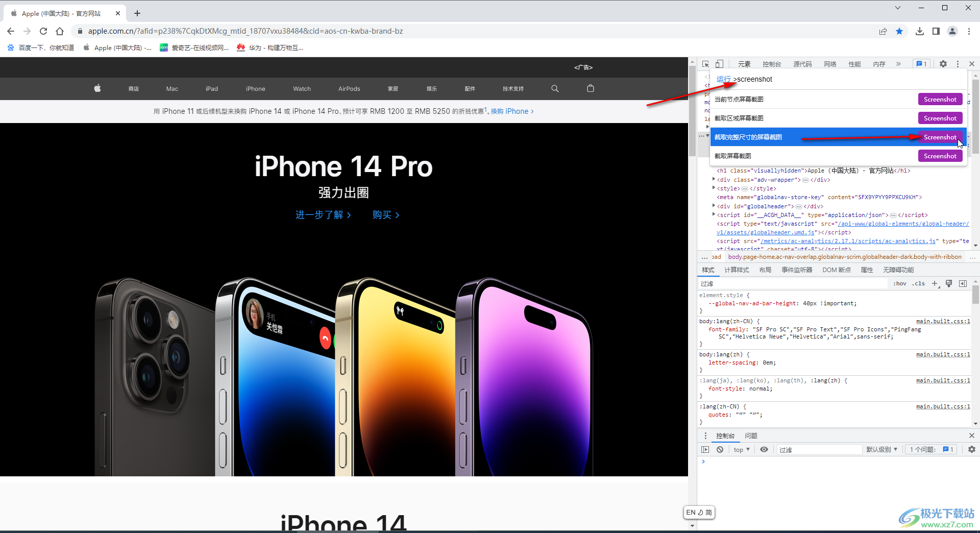Show more DevTools tabs chevron
This screenshot has width=980, height=533.
click(x=898, y=64)
